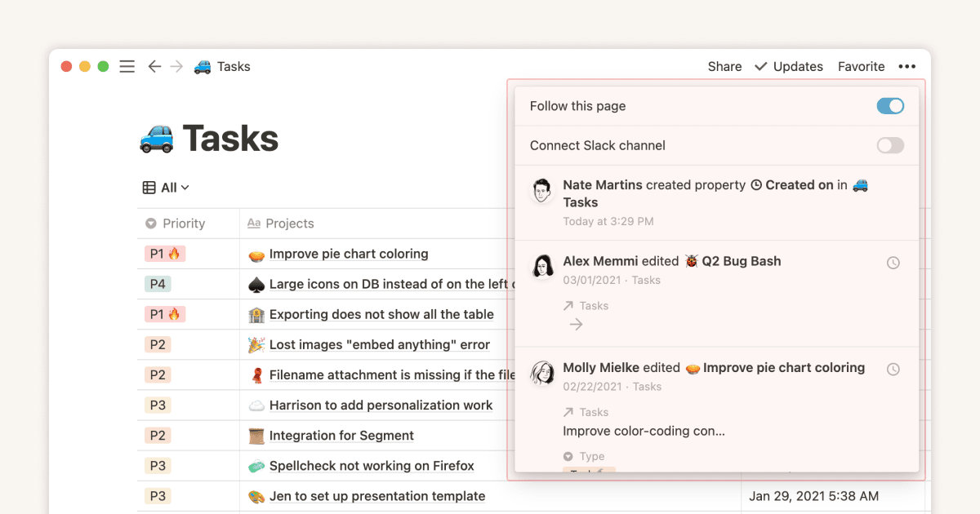Click Favorite in the top bar

point(861,66)
